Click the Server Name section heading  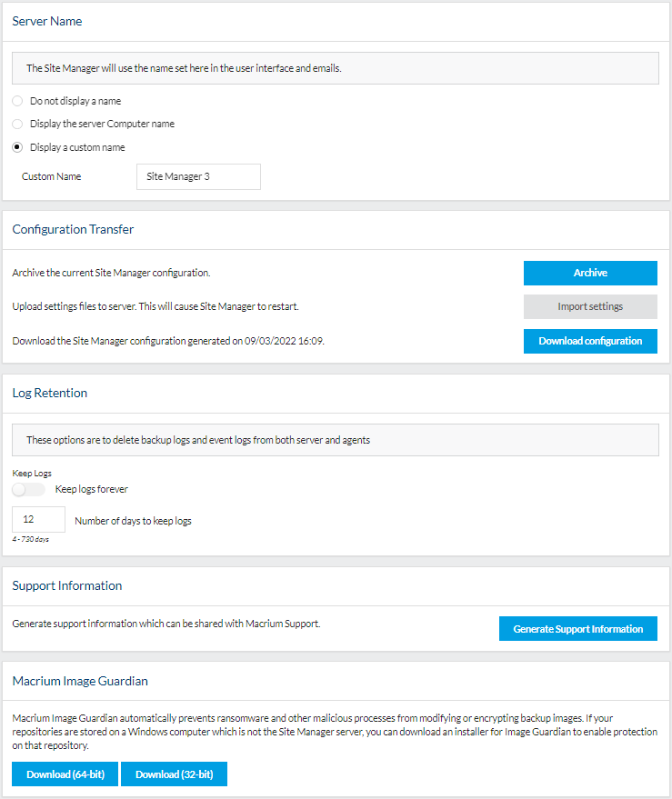click(48, 20)
